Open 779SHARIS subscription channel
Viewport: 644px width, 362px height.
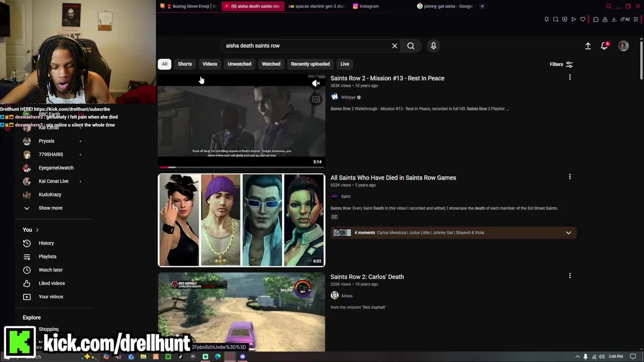(x=51, y=154)
